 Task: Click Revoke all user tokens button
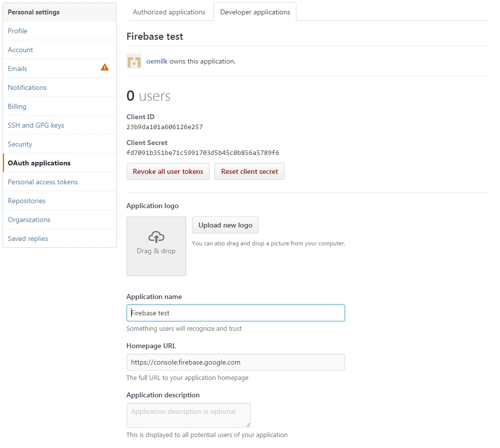coord(168,171)
